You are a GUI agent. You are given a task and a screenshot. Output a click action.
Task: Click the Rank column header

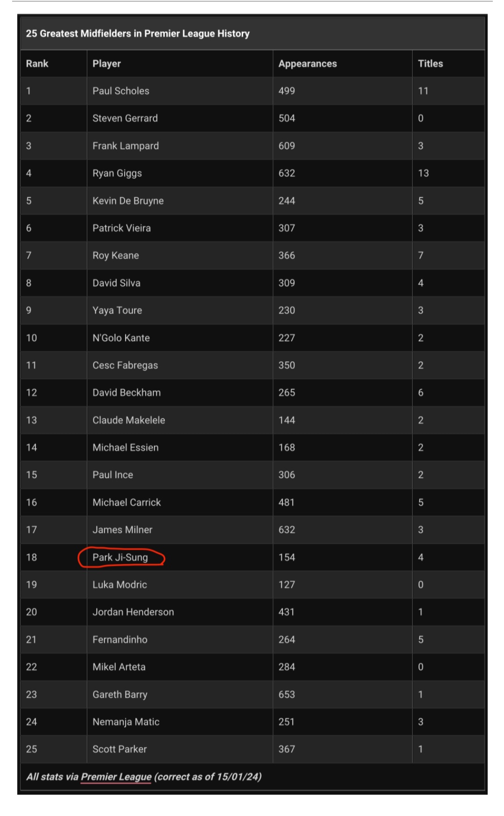tap(37, 64)
